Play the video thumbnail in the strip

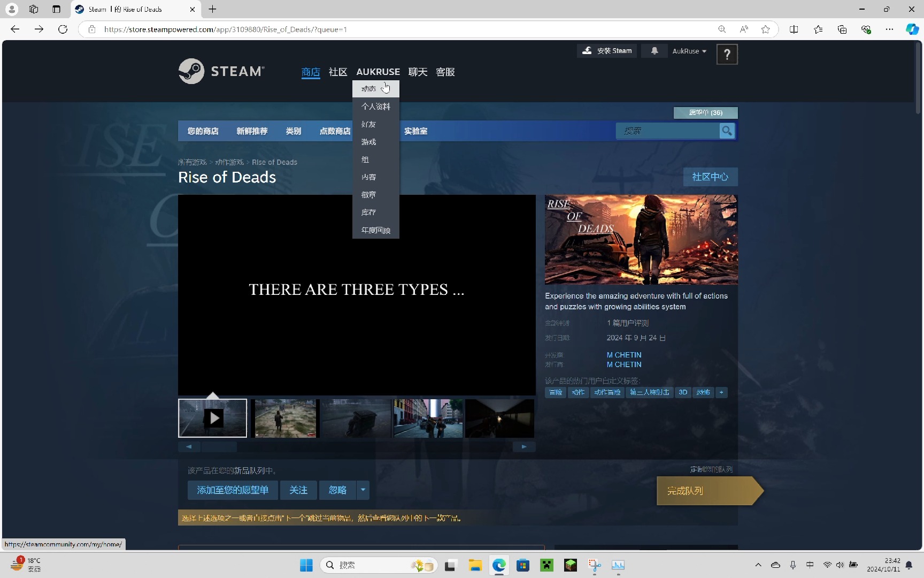[212, 418]
